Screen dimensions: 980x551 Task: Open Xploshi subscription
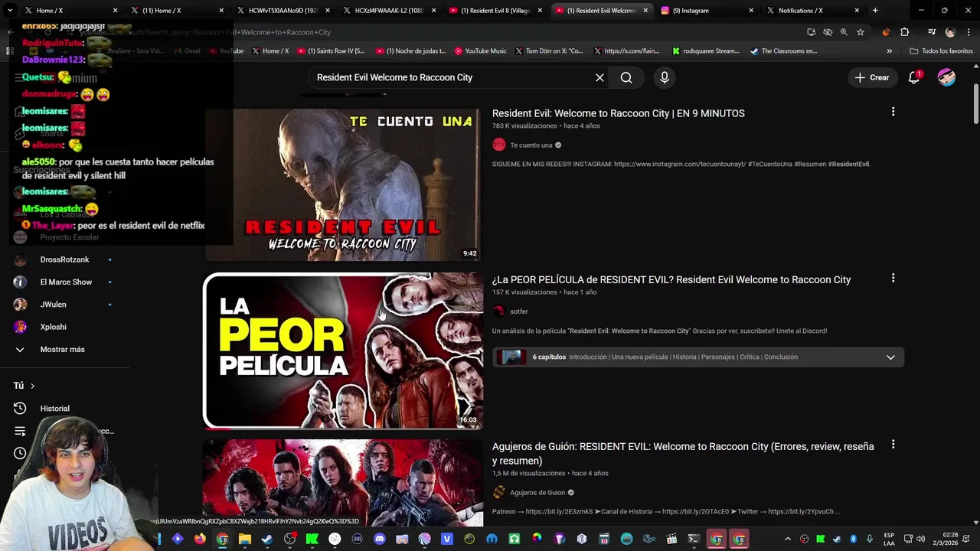point(53,327)
